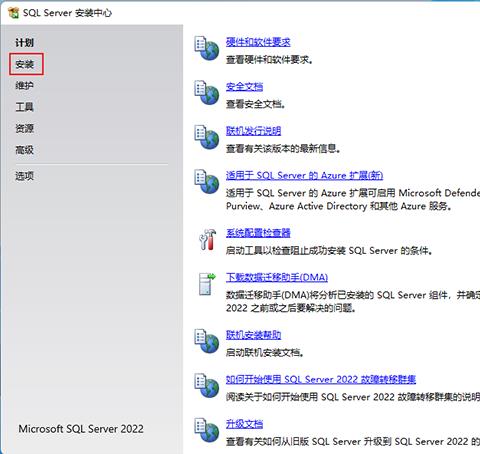The image size is (480, 454).
Task: Go to the 工具 section
Action: [x=25, y=107]
